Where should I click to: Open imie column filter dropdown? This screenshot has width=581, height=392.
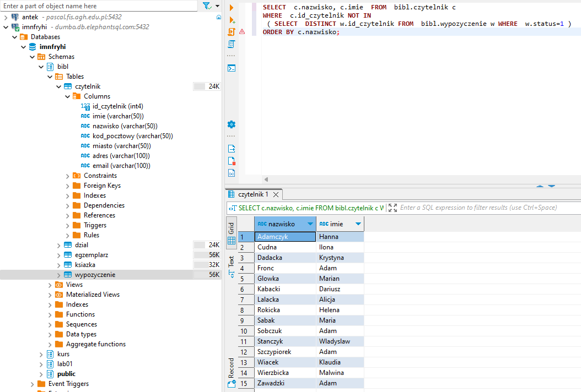point(358,224)
